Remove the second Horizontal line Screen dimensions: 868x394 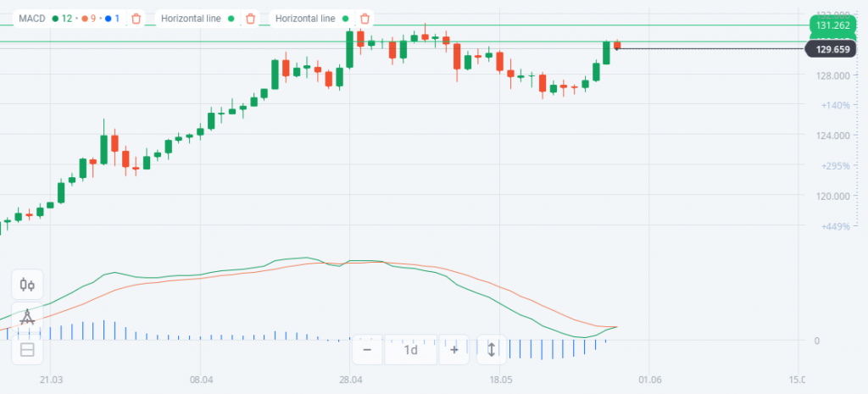coord(364,18)
